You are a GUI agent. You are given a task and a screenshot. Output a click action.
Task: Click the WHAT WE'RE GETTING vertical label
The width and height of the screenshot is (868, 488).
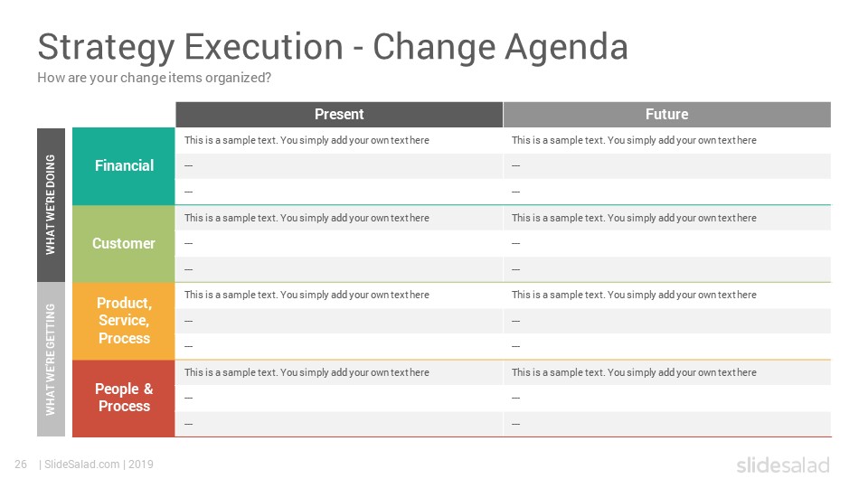(x=51, y=359)
